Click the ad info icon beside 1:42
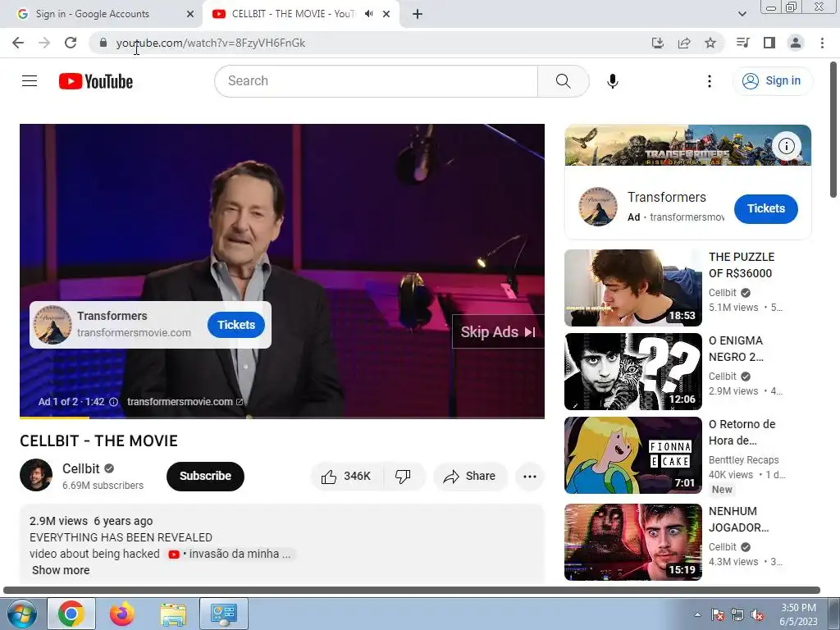Image resolution: width=840 pixels, height=630 pixels. pos(113,402)
